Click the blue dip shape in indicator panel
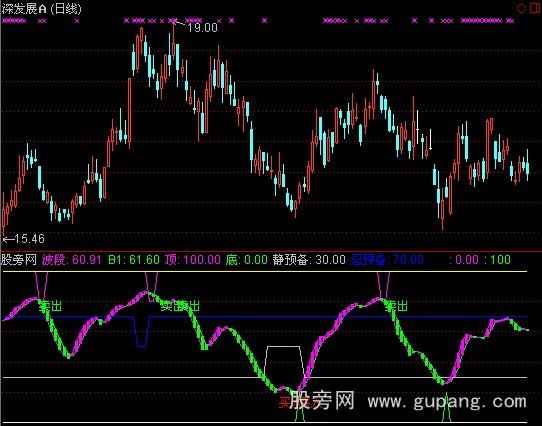542x426 pixels. coord(142,331)
